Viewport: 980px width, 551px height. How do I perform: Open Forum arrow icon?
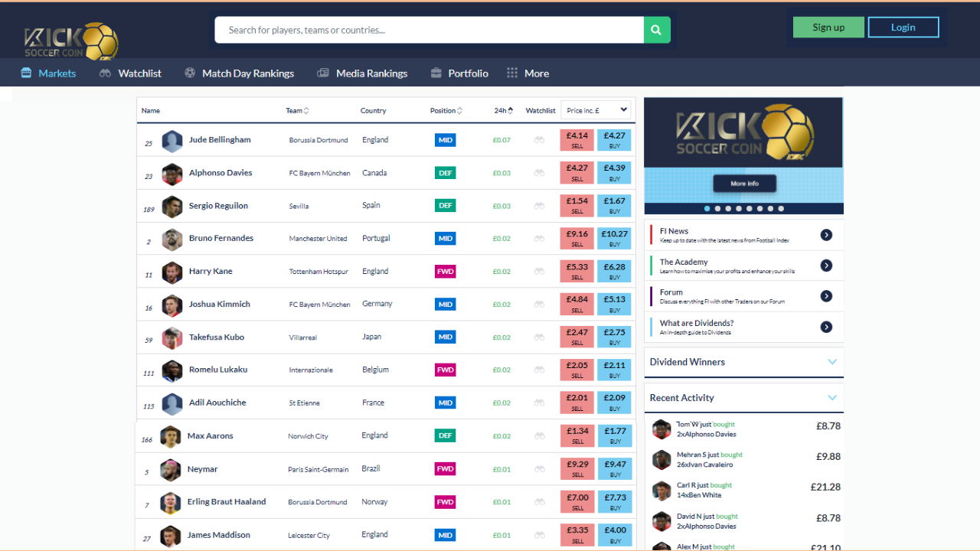point(826,296)
